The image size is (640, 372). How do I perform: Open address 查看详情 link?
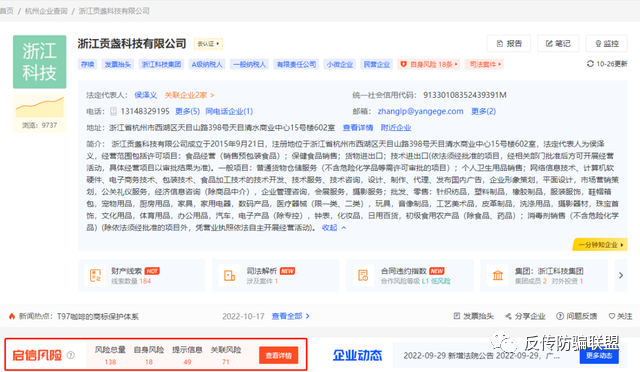pos(358,127)
